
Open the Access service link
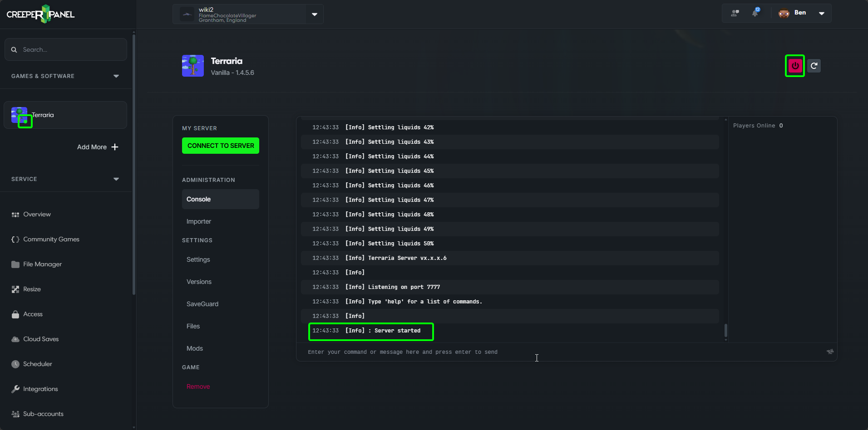pos(33,314)
